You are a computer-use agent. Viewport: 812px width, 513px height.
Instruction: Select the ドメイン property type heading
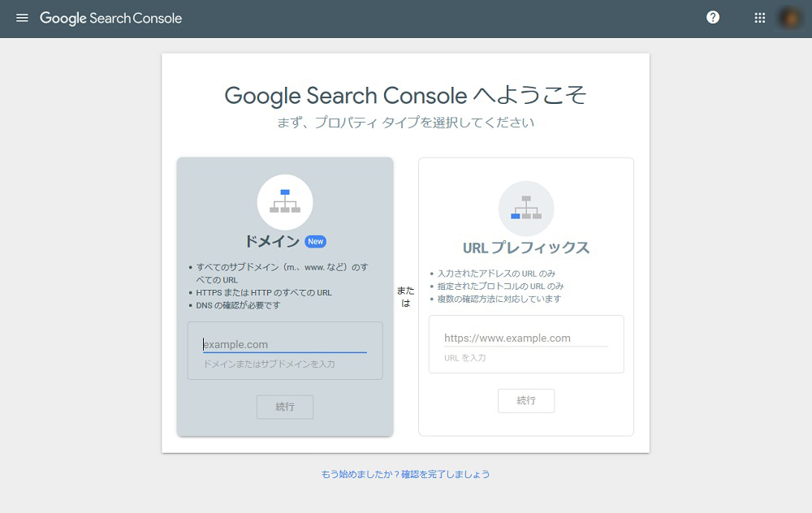tap(272, 241)
